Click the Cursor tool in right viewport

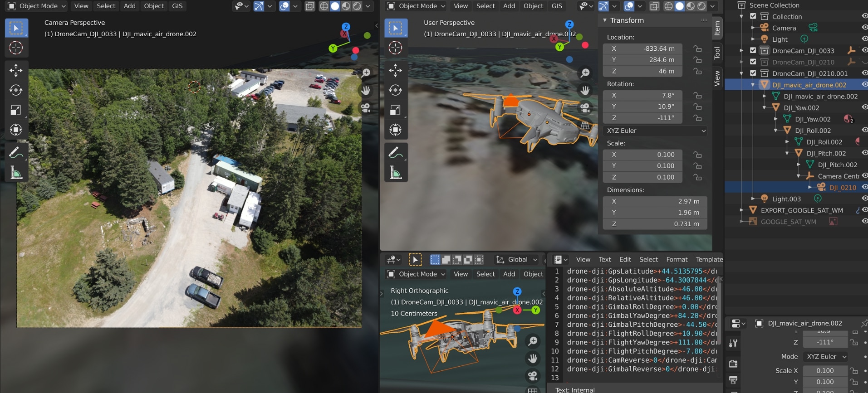(x=395, y=48)
